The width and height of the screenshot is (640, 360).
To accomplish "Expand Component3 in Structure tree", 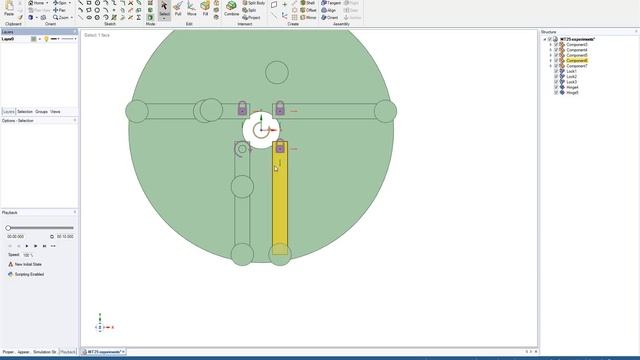I will coord(550,44).
